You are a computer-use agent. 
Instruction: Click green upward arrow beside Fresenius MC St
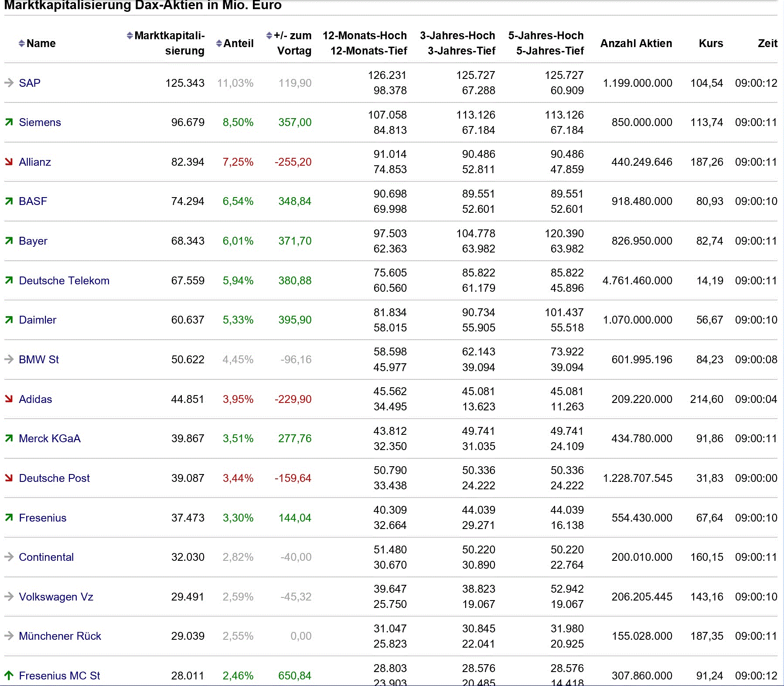coord(9,676)
